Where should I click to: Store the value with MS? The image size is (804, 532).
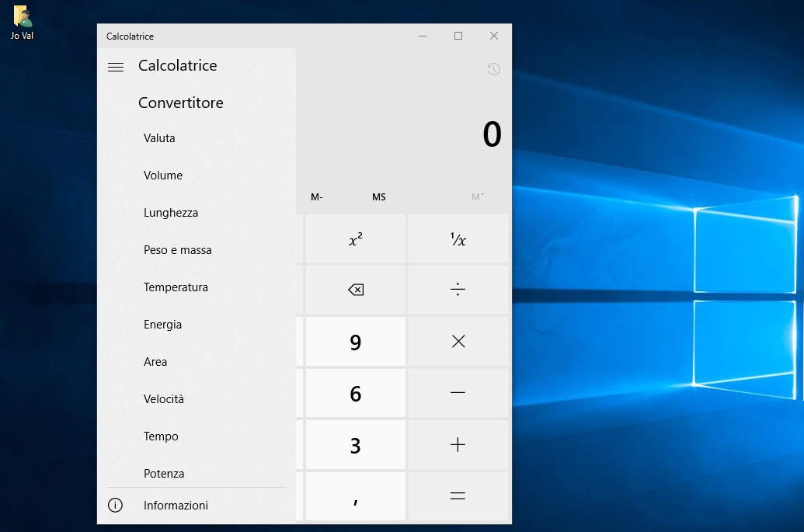coord(378,196)
